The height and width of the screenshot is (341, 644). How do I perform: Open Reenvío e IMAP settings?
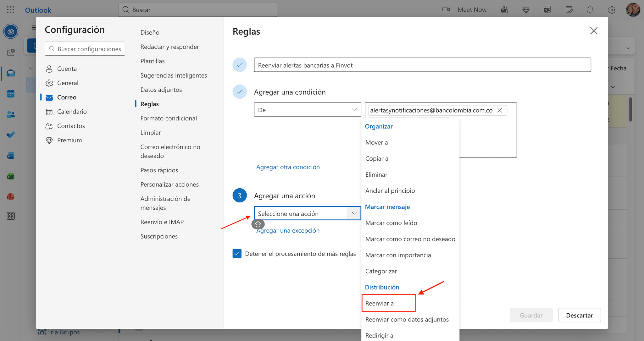(162, 222)
